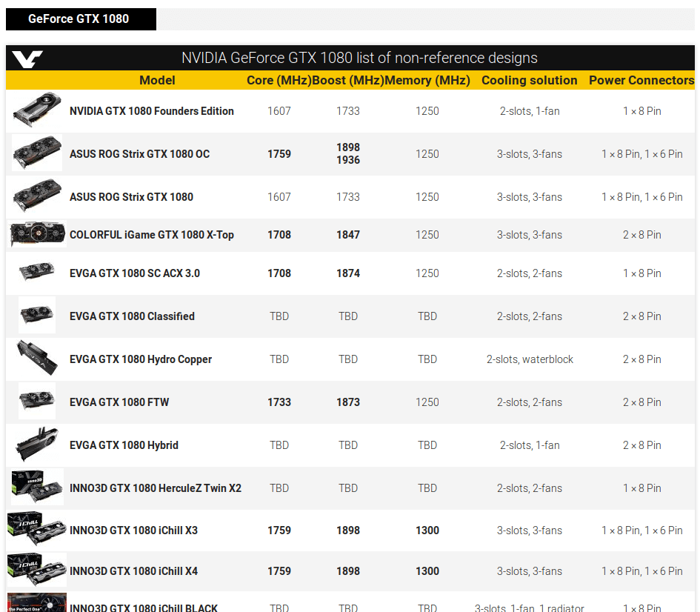Select 'EVGA GTX 1080 Hybrid' model name

[124, 445]
